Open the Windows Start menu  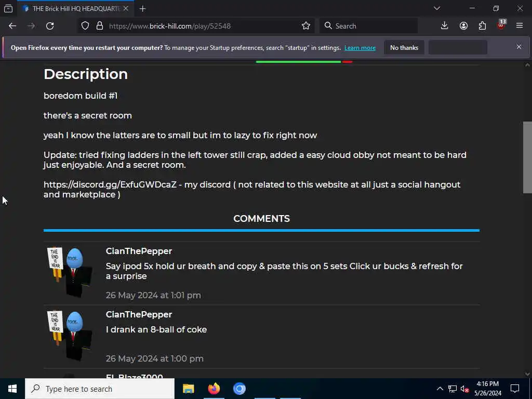[12, 389]
